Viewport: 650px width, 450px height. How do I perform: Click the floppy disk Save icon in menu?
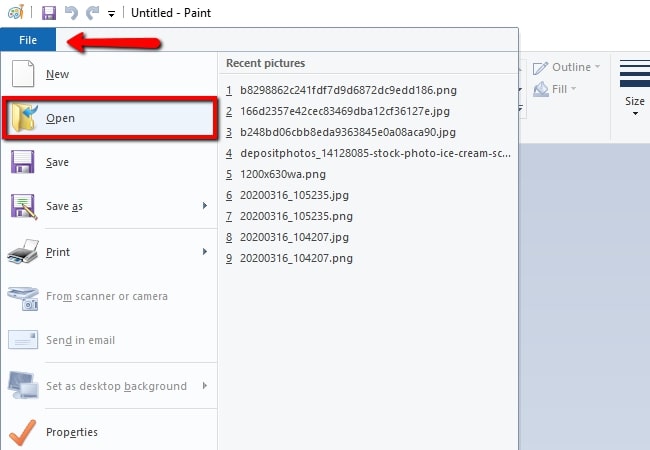click(22, 162)
